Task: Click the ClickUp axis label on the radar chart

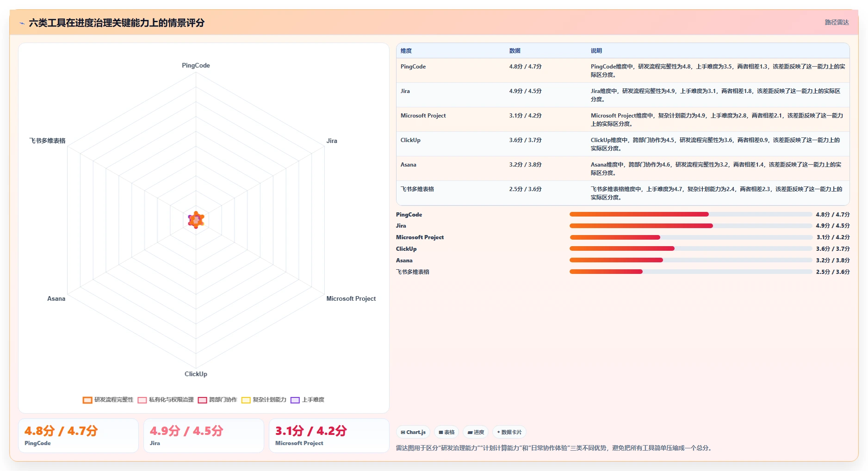Action: click(x=196, y=374)
